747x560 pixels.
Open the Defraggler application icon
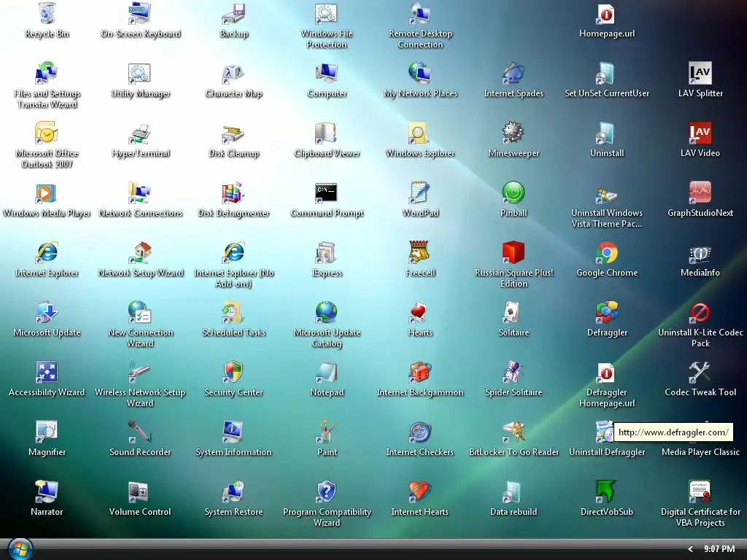click(607, 312)
